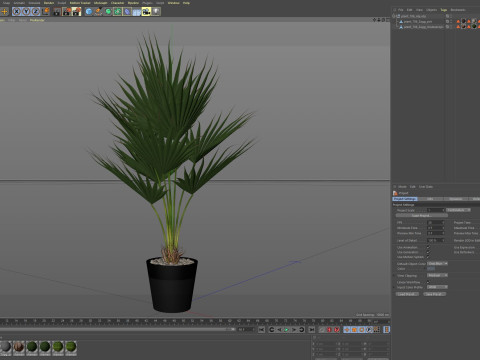
Task: Open the View Clipping dropdown
Action: [x=437, y=275]
